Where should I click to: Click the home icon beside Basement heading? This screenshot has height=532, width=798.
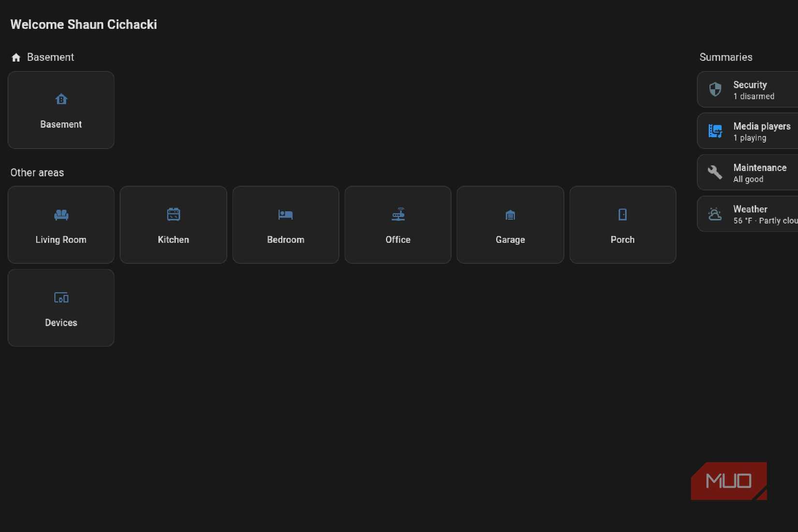click(x=16, y=58)
